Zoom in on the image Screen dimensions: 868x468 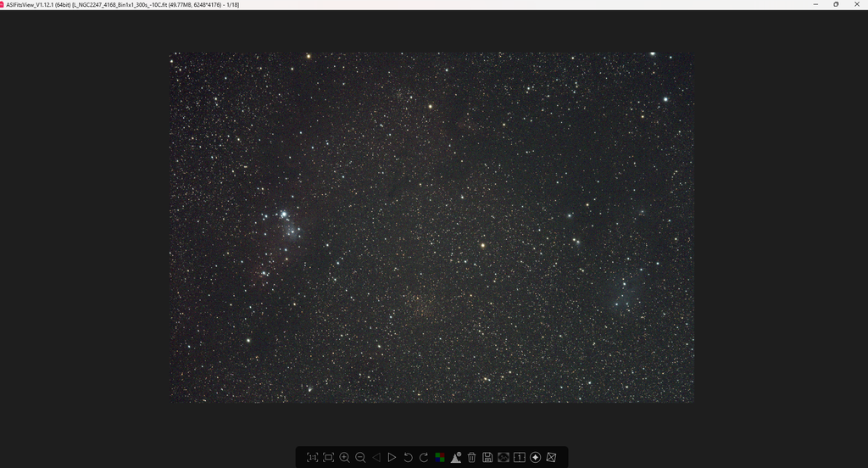click(x=344, y=458)
